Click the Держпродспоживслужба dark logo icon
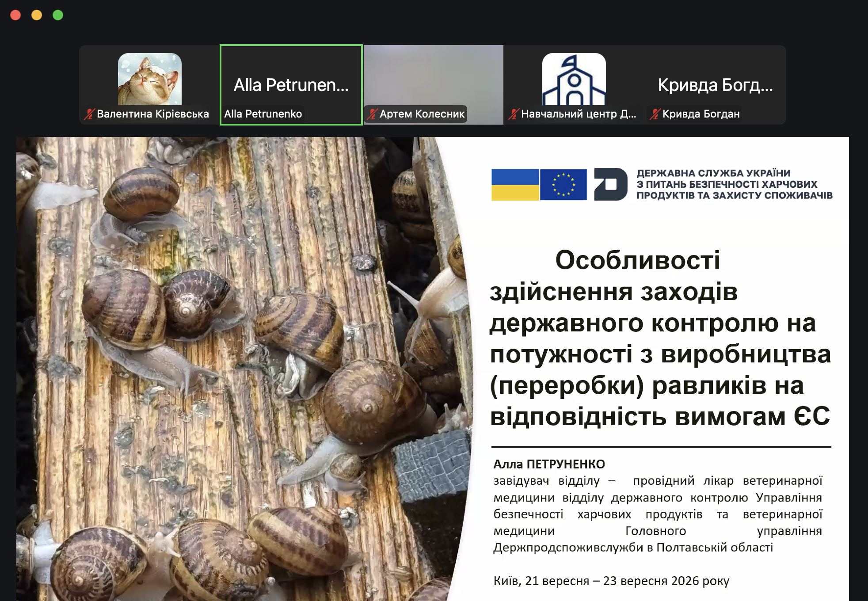 tap(611, 184)
